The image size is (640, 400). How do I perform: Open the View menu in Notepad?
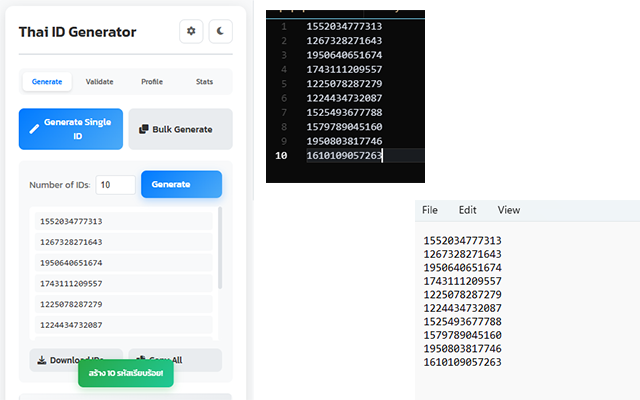[x=508, y=210]
